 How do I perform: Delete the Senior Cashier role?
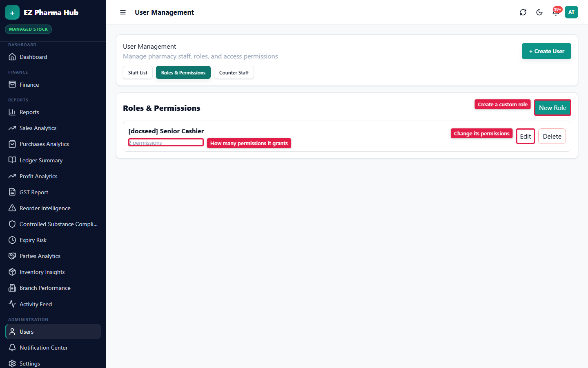click(552, 136)
